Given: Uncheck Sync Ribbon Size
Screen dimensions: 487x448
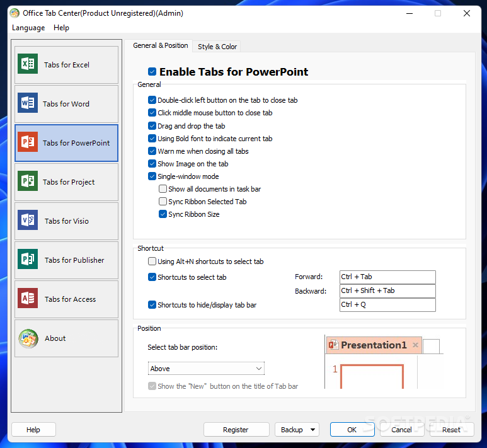Looking at the screenshot, I should click(163, 214).
